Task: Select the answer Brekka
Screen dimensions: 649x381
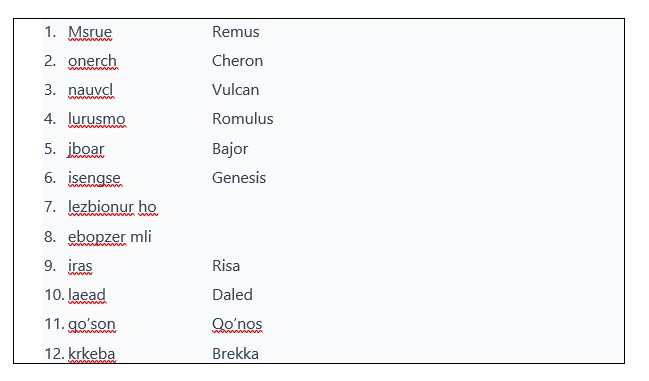Action: coord(235,354)
